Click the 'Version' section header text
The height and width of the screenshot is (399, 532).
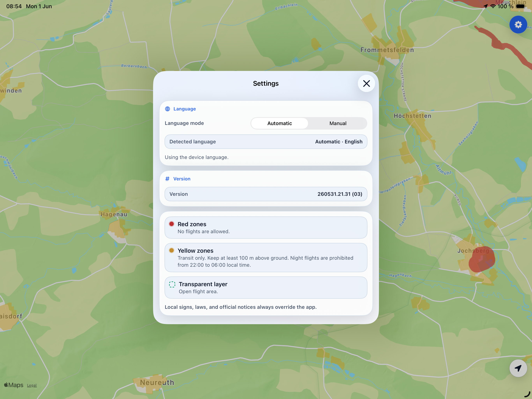(x=182, y=179)
